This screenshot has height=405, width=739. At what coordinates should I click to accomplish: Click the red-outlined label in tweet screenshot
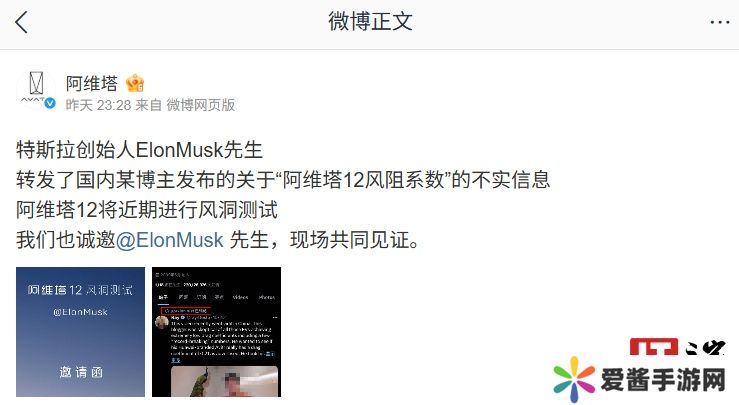coord(186,311)
